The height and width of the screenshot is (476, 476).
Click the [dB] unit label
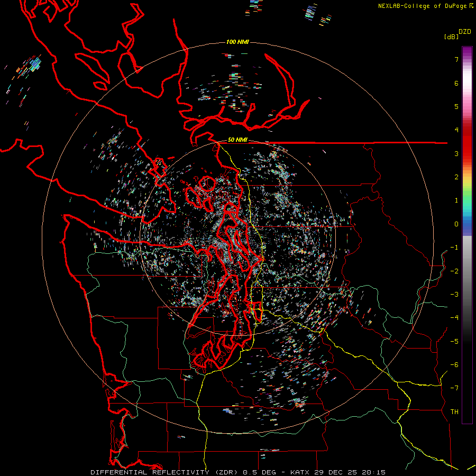click(452, 36)
